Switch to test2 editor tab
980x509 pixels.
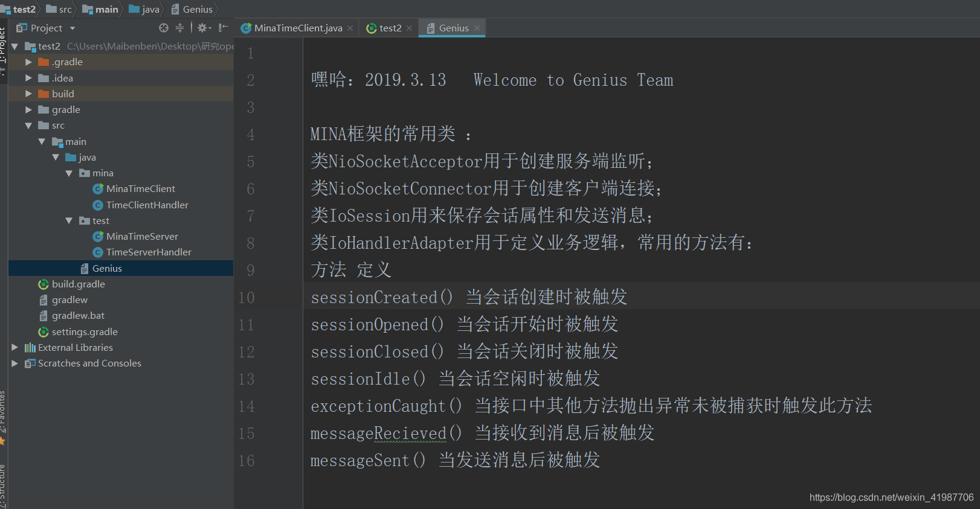390,28
